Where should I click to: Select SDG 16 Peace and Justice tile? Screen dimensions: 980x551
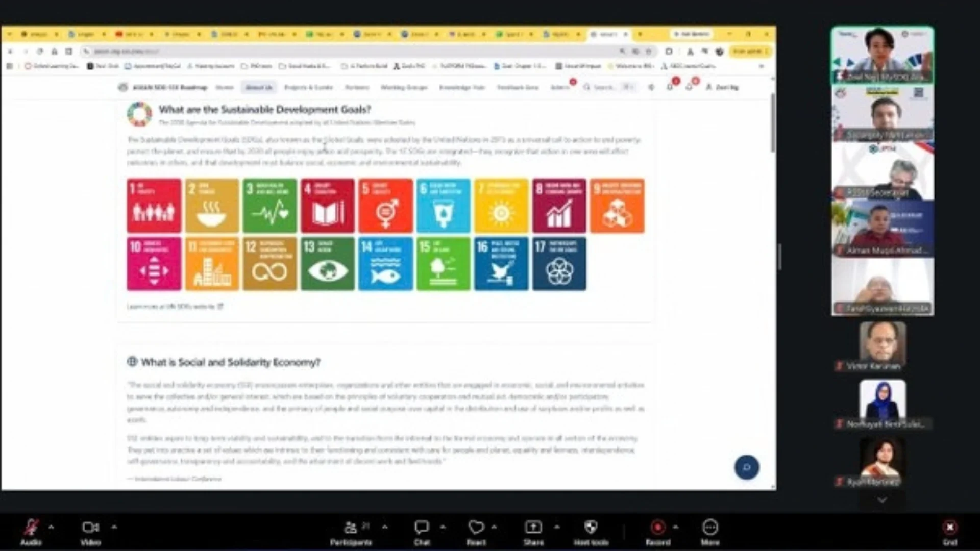click(x=501, y=264)
